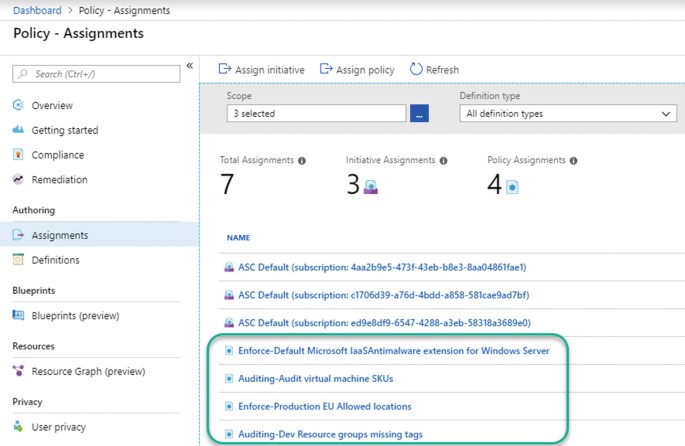Click the Getting started cloud icon

tap(18, 130)
